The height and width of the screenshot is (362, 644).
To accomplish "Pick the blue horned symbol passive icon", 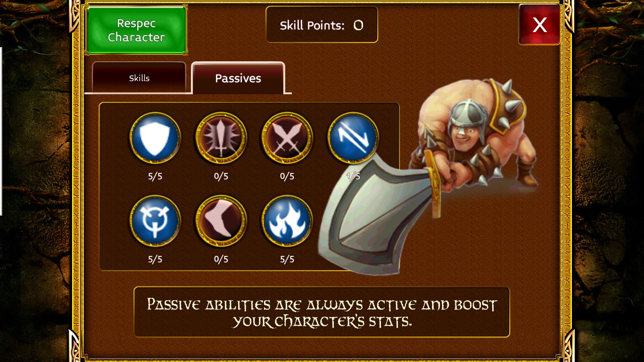I will pos(155,221).
